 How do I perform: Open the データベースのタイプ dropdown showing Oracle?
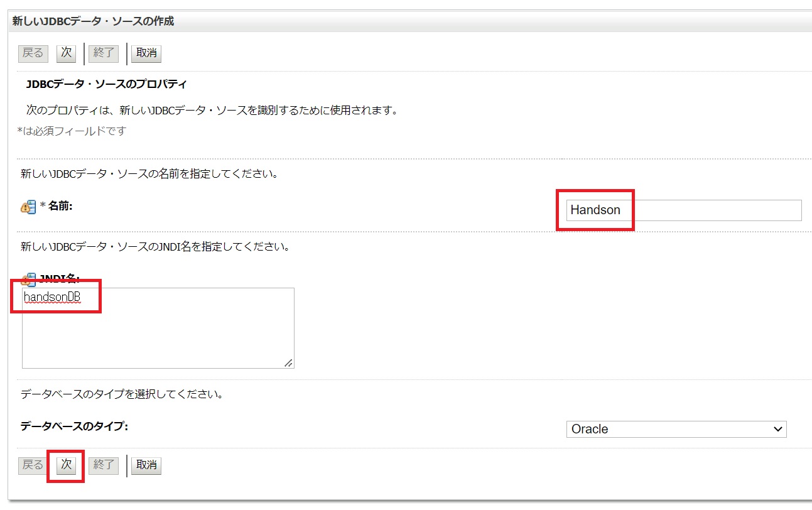[676, 429]
